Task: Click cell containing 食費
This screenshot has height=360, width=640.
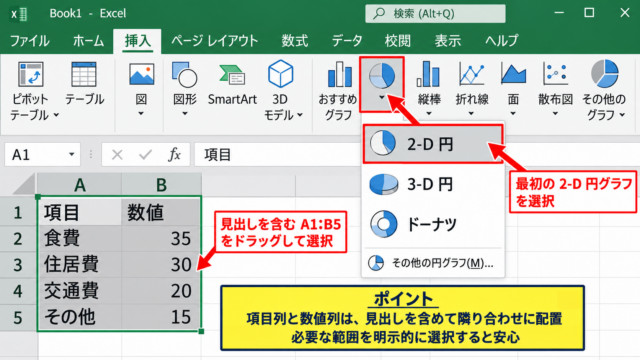Action: tap(80, 238)
